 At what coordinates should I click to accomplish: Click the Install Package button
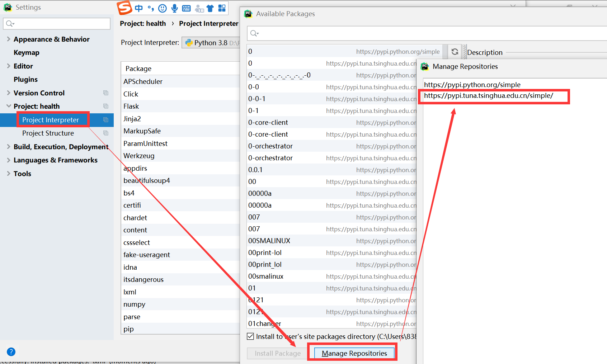278,353
